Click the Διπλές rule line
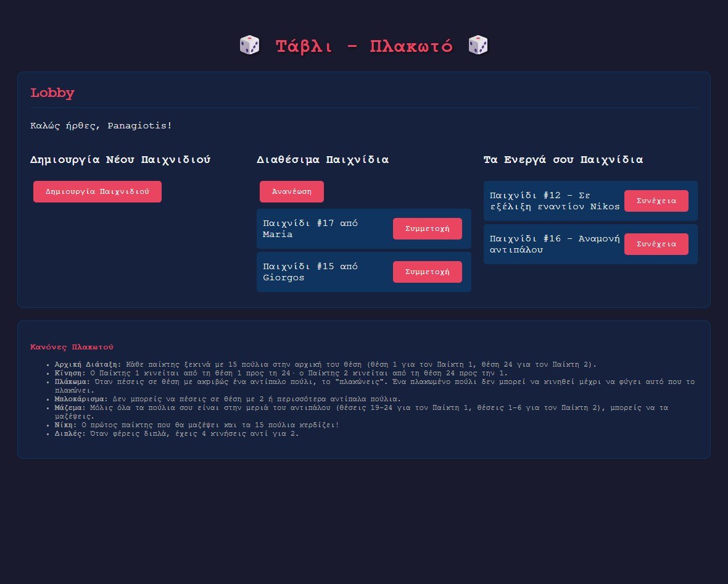This screenshot has width=728, height=584. click(x=177, y=433)
